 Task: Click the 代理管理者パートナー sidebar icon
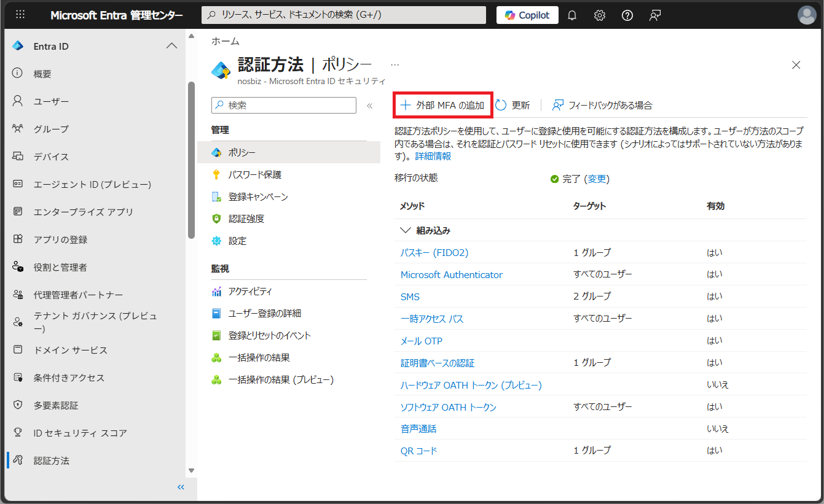[18, 295]
